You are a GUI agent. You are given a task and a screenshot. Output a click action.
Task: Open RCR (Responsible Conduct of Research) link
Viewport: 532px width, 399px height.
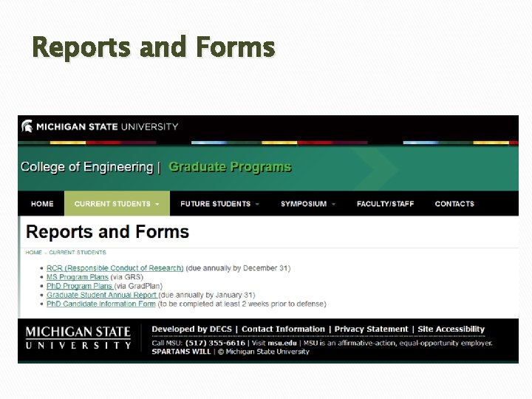coord(115,268)
